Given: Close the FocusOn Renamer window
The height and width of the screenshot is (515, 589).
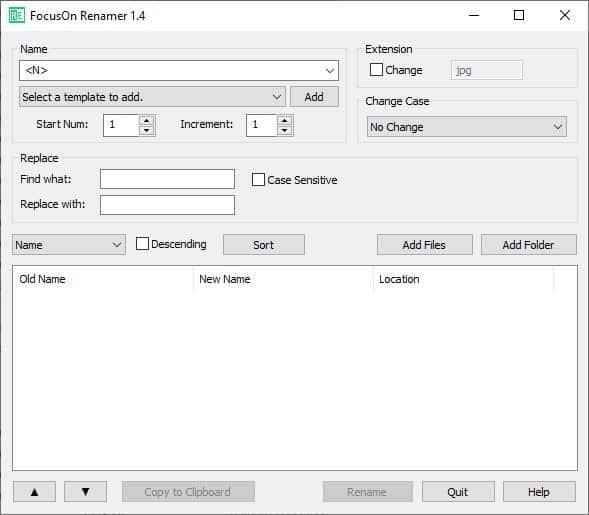Looking at the screenshot, I should click(565, 15).
